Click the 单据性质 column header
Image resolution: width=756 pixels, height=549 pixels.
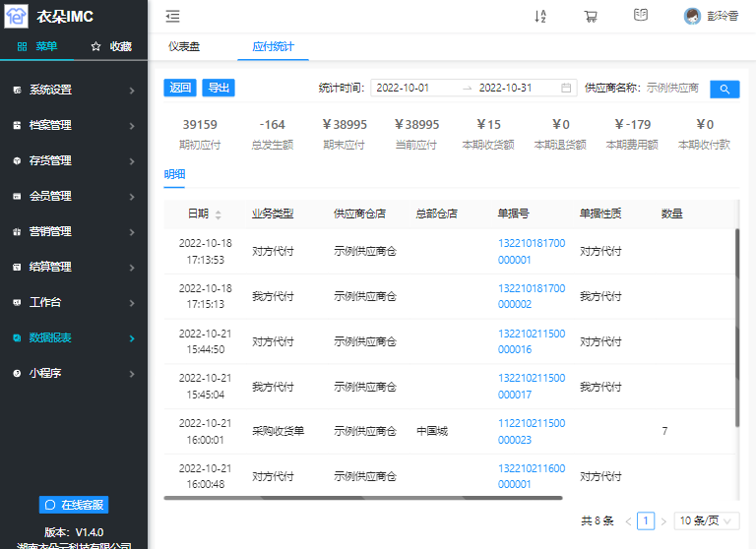[600, 213]
